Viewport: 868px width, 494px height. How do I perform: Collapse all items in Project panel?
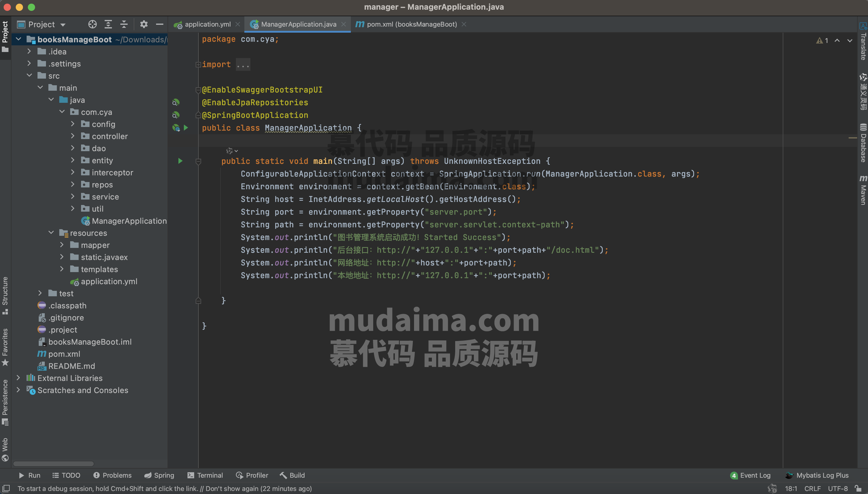124,24
